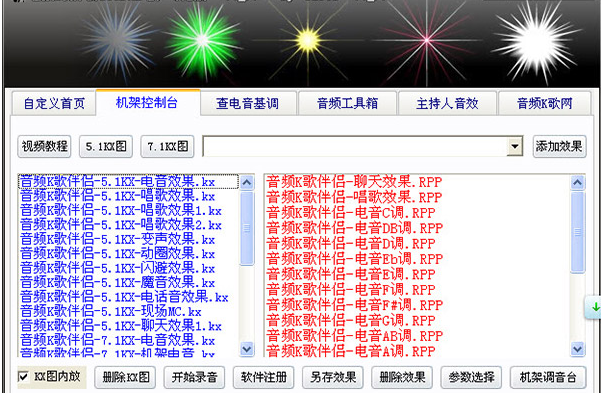Image resolution: width=601 pixels, height=393 pixels.
Task: Open the 机架调音台 button
Action: (x=548, y=377)
